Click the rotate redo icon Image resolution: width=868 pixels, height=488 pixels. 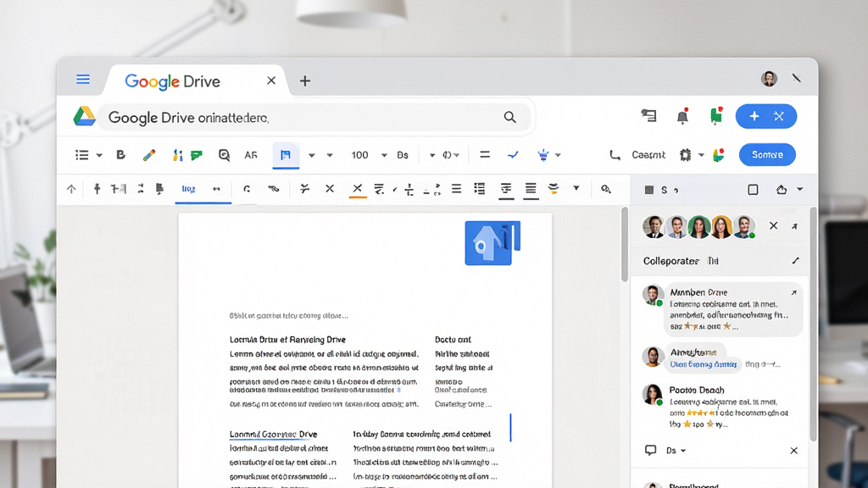pos(247,189)
